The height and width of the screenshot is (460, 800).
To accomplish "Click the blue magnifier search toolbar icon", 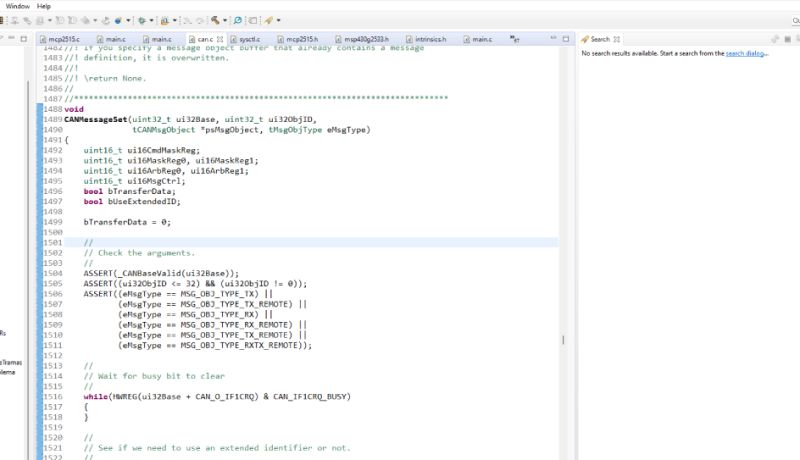I will [x=238, y=21].
